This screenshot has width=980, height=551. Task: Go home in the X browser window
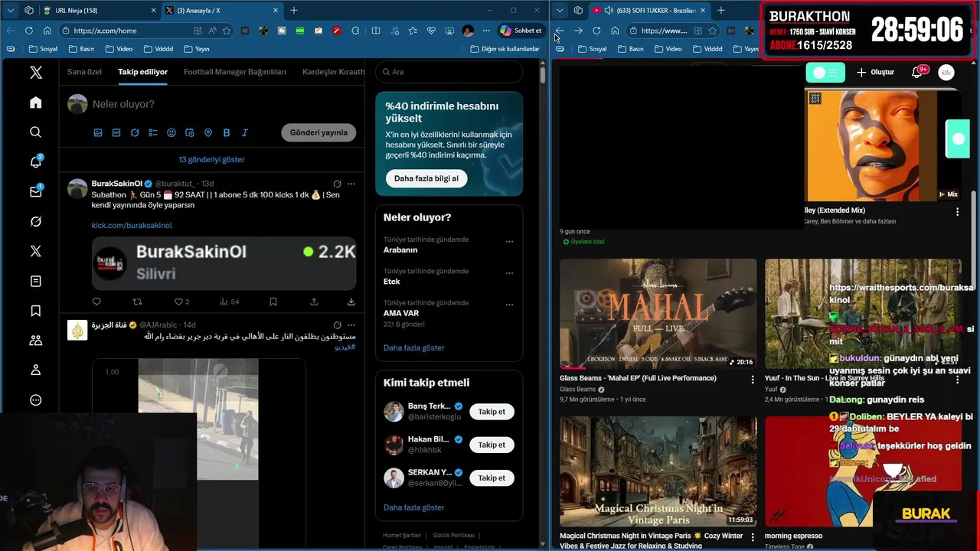coord(47,31)
